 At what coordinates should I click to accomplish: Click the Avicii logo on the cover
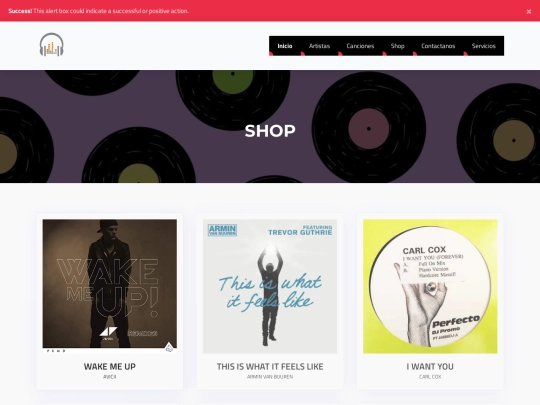(x=108, y=333)
